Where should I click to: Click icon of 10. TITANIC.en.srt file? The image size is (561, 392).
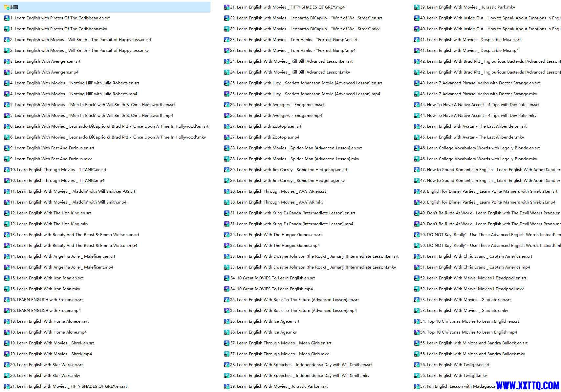click(7, 169)
